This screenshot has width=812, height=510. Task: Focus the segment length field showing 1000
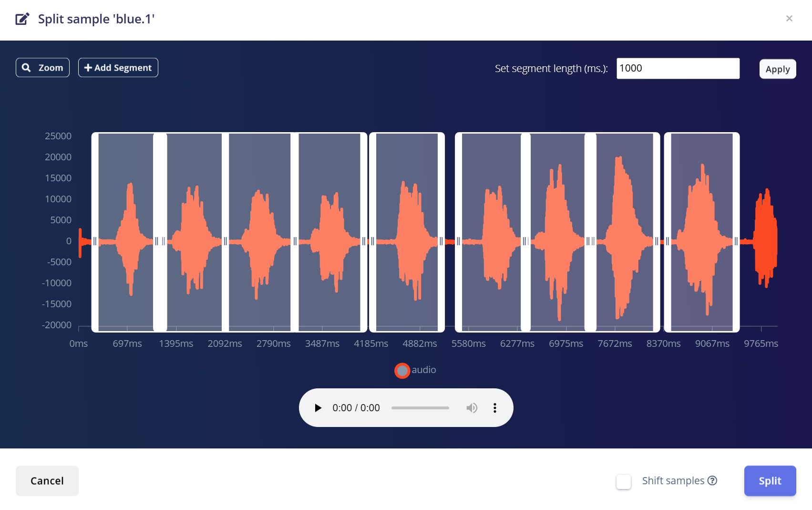(678, 68)
